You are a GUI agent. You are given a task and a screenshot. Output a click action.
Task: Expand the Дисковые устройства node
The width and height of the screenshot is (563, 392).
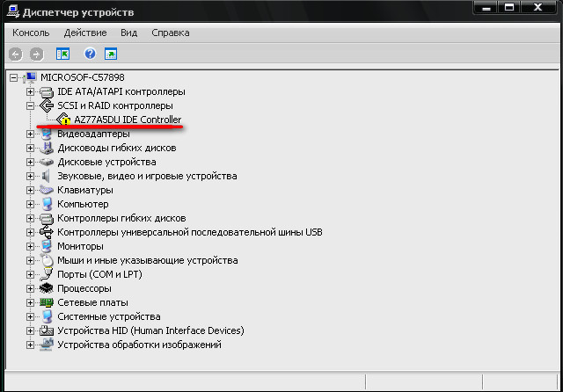[30, 162]
